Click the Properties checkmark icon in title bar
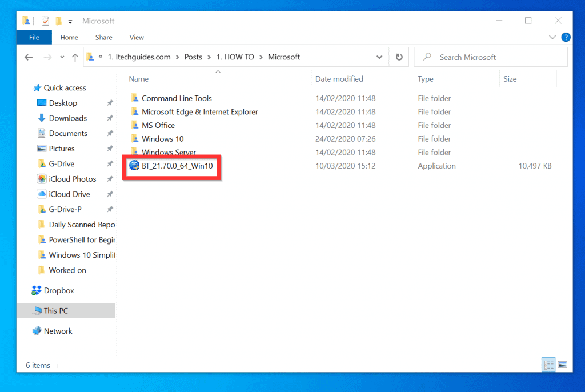The image size is (585, 392). coord(45,21)
